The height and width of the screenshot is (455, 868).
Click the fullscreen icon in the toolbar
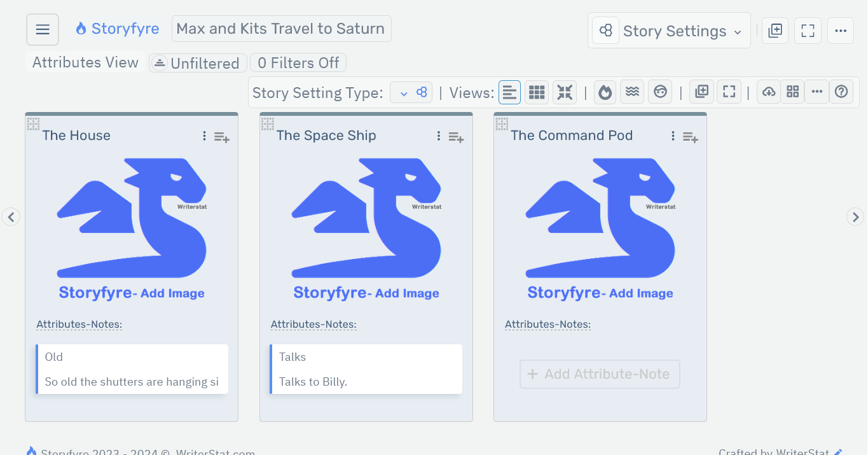(728, 92)
